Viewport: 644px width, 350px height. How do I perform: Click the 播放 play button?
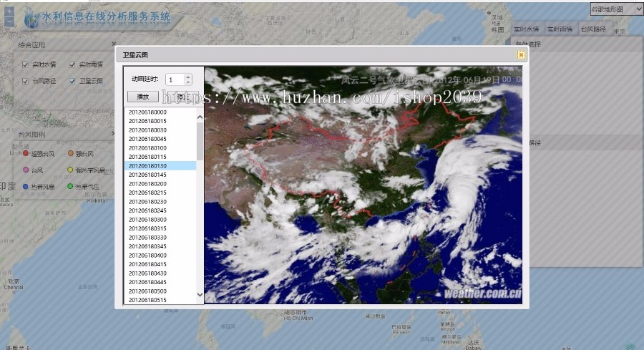(x=142, y=97)
